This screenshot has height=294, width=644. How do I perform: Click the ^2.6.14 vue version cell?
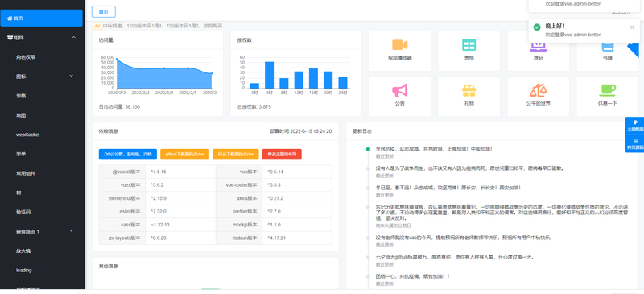pos(296,172)
